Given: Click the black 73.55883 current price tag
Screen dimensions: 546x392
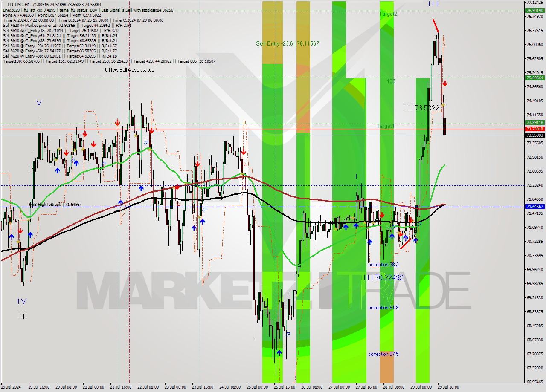Looking at the screenshot, I should pos(534,135).
